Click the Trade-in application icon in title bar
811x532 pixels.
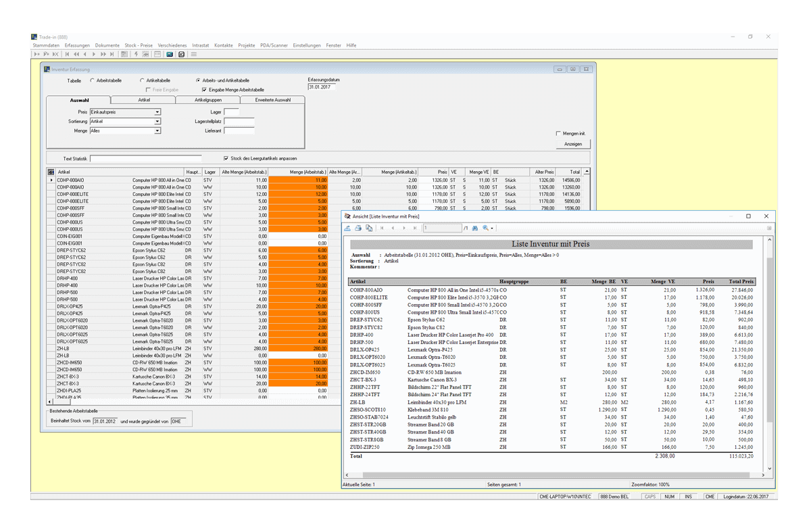tap(34, 37)
